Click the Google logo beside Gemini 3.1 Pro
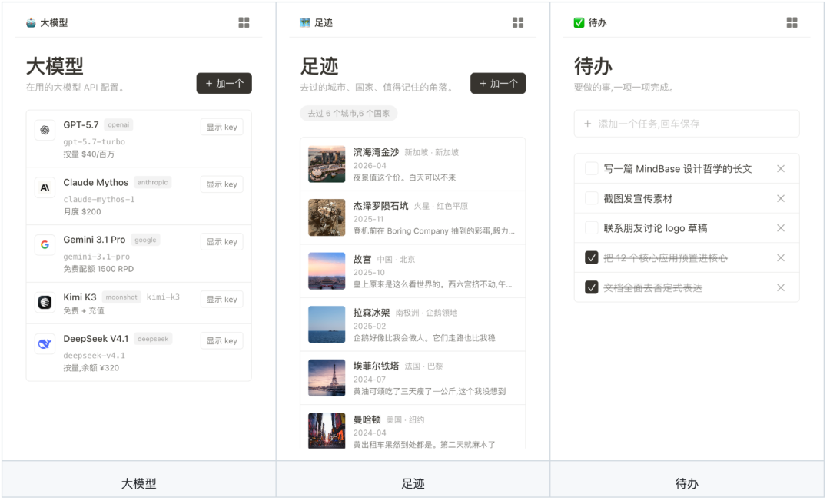 pyautogui.click(x=45, y=244)
